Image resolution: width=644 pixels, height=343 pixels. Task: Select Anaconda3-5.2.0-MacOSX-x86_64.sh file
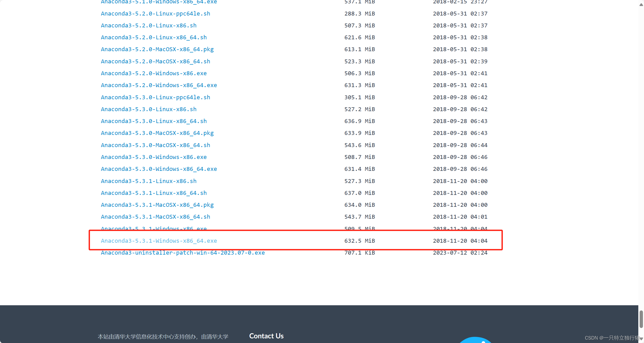tap(155, 61)
